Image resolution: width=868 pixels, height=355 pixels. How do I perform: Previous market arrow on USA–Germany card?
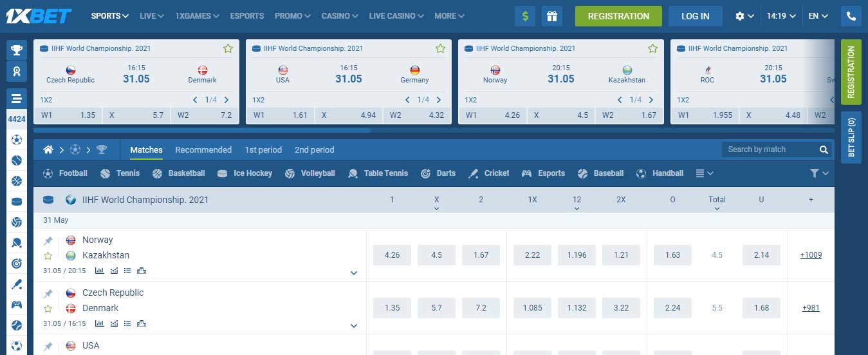click(407, 100)
